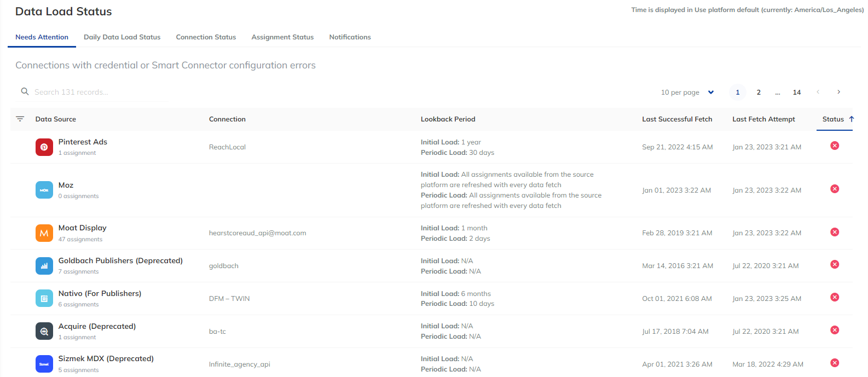Viewport: 868px width, 377px height.
Task: Go to page 2 of results
Action: (759, 92)
